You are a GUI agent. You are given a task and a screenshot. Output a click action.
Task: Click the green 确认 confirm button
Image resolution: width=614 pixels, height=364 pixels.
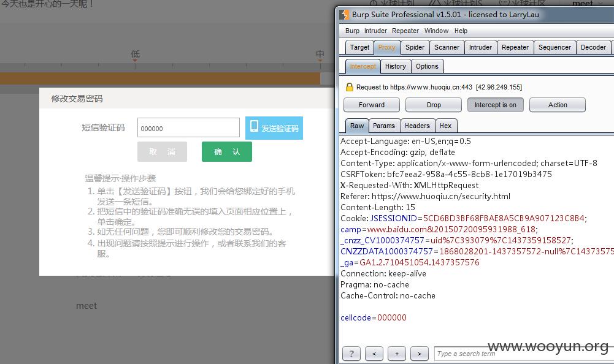[x=227, y=151]
